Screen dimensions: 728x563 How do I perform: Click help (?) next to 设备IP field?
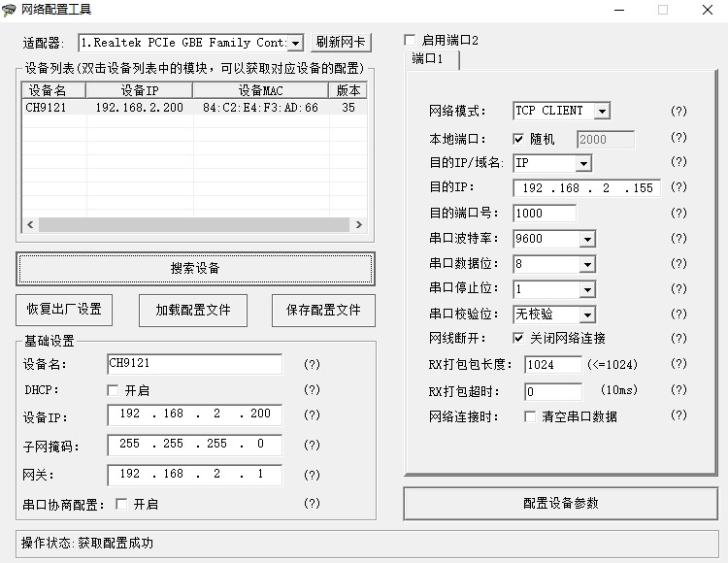[x=312, y=414]
